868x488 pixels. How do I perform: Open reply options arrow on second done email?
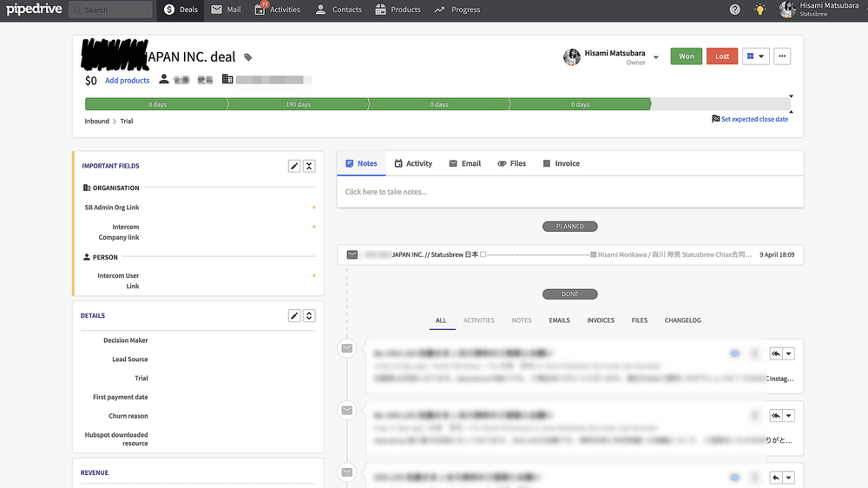tap(789, 416)
